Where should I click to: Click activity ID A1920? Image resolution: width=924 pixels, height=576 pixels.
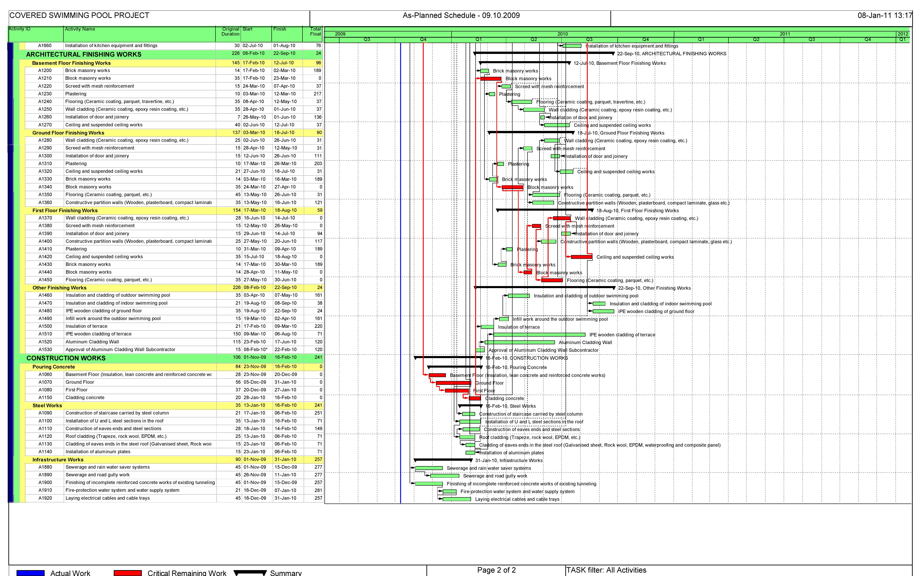[x=45, y=498]
